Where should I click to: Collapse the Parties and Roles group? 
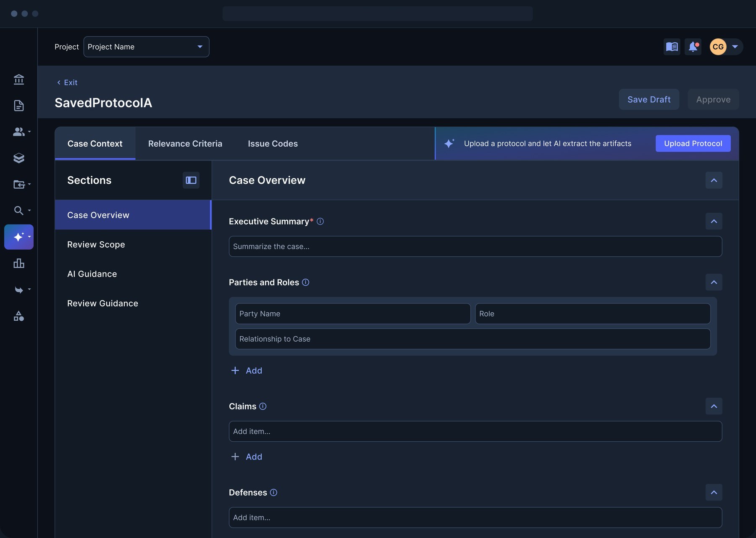point(714,282)
